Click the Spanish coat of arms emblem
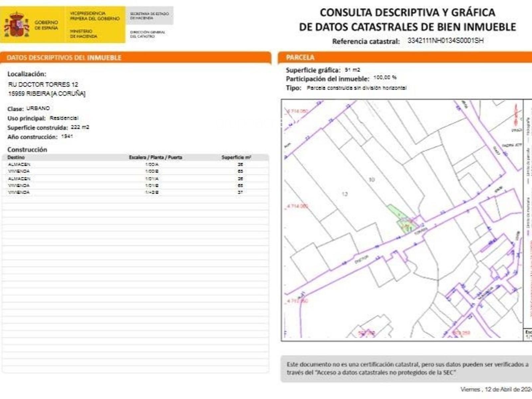Screen dimensions: 532x399 (16, 25)
